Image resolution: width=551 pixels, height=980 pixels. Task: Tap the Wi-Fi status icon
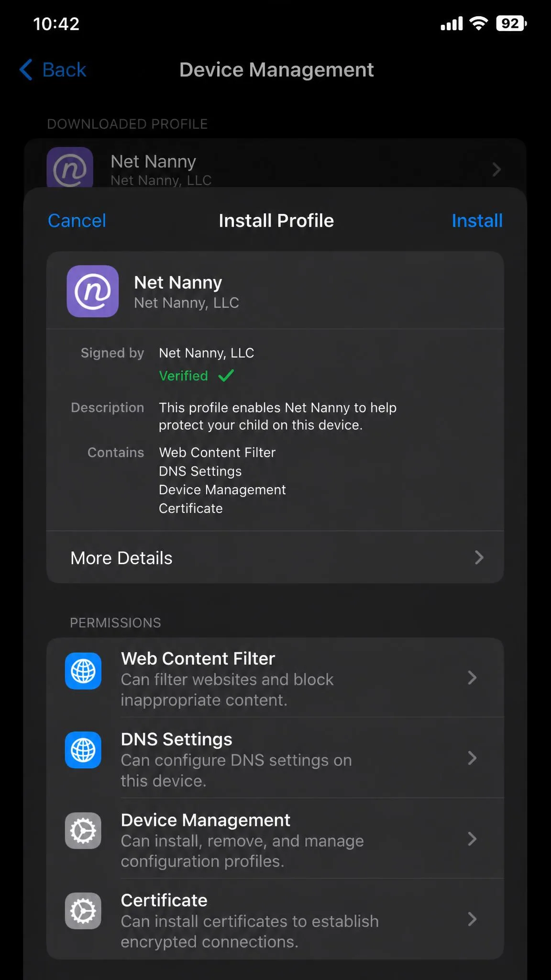tap(479, 23)
